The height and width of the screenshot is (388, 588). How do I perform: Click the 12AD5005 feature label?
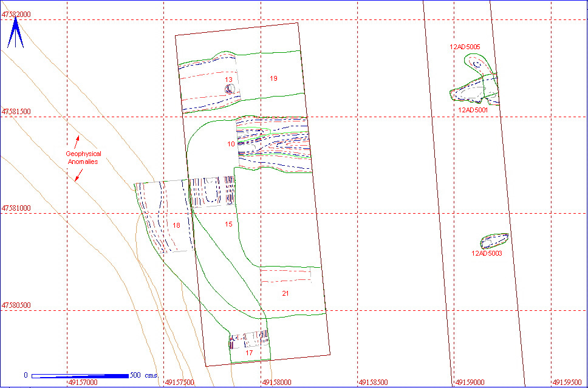pyautogui.click(x=465, y=47)
